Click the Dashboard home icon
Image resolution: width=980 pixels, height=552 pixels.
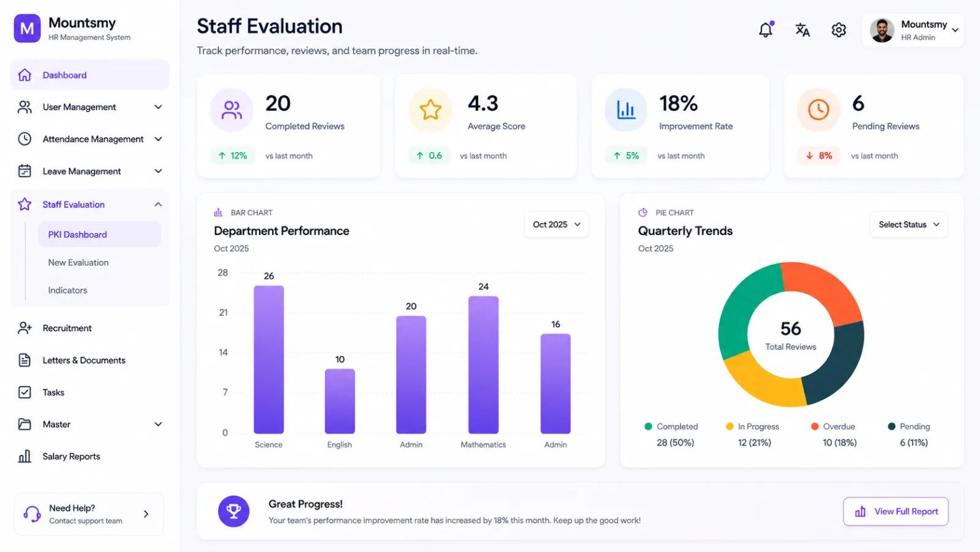[24, 75]
